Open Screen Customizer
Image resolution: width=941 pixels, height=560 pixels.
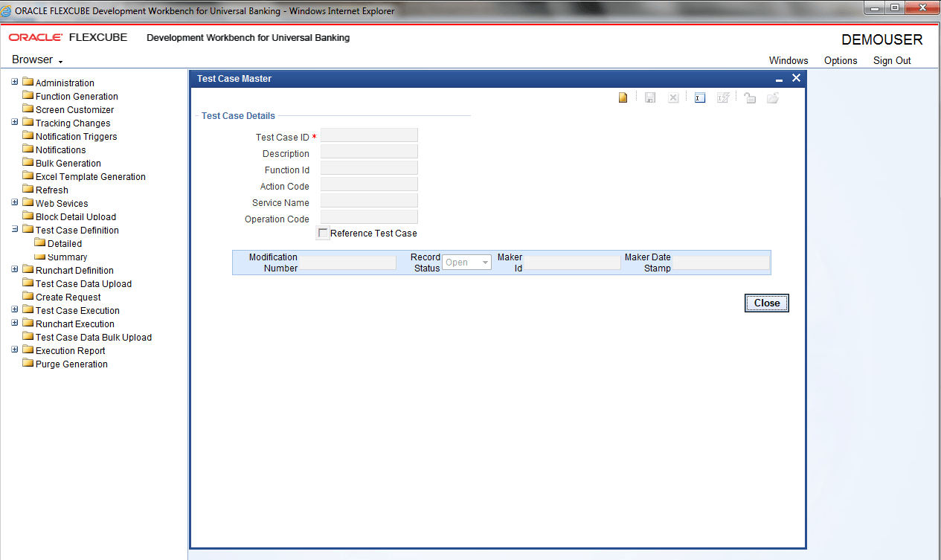click(74, 110)
